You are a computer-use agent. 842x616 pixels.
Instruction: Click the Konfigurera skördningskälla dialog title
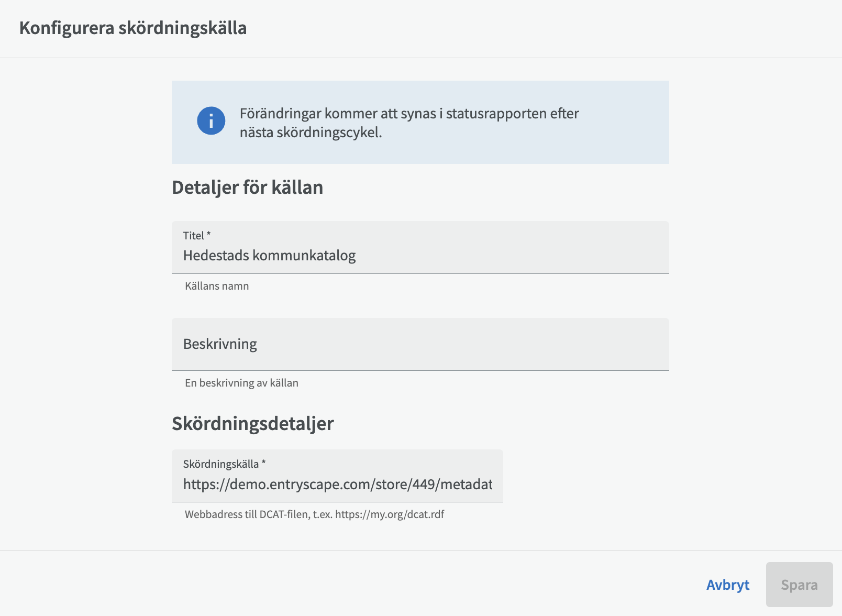(x=133, y=28)
